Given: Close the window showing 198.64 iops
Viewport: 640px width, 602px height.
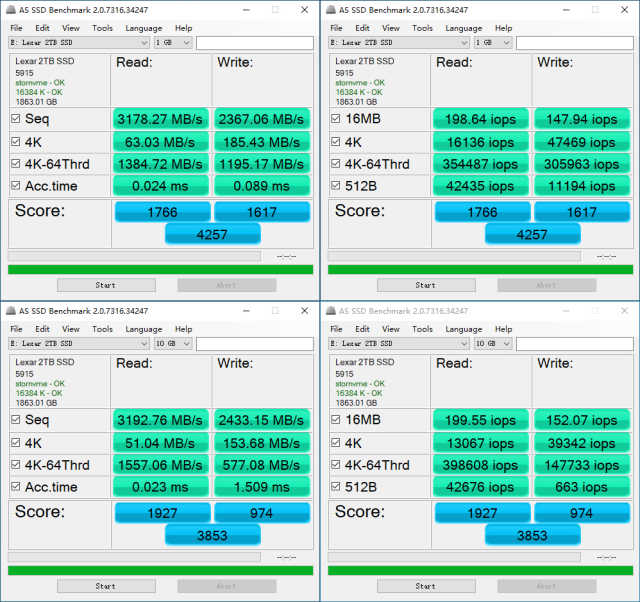Looking at the screenshot, I should pos(623,8).
